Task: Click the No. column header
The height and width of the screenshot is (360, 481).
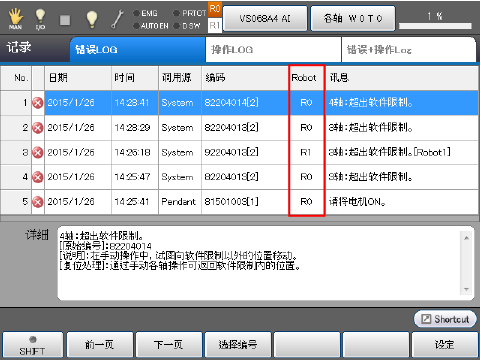Action: tap(16, 78)
